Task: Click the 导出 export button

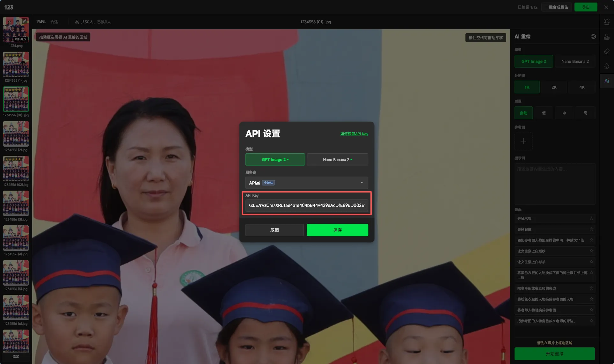Action: pos(586,7)
